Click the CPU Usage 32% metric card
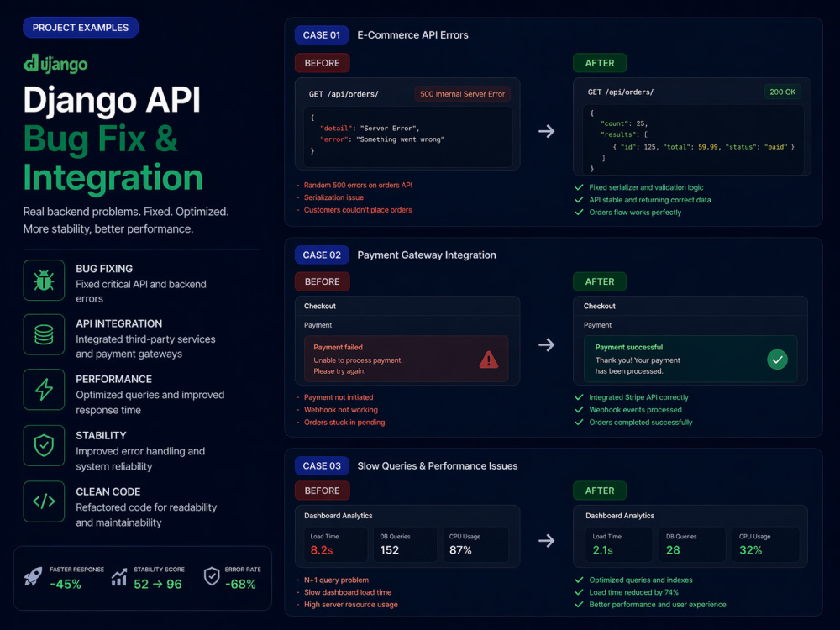 (x=765, y=544)
